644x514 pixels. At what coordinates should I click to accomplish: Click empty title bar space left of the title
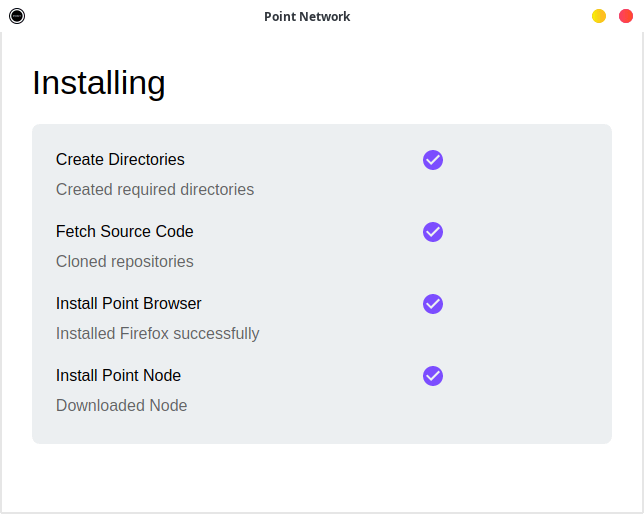pyautogui.click(x=140, y=16)
